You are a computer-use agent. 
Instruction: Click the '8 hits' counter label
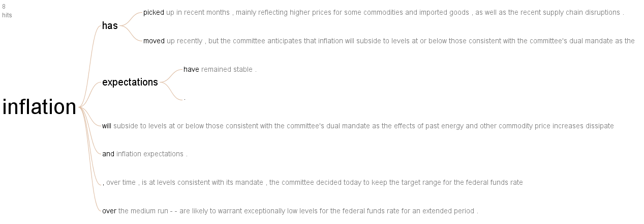click(x=7, y=11)
